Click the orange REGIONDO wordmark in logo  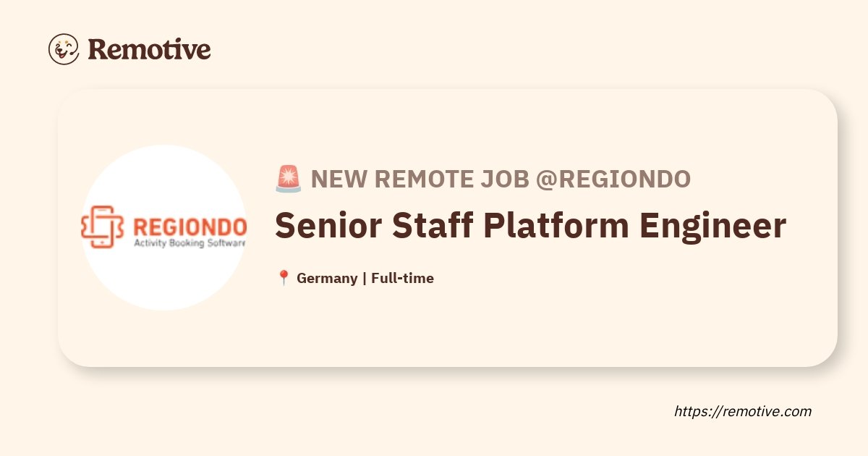pos(186,225)
